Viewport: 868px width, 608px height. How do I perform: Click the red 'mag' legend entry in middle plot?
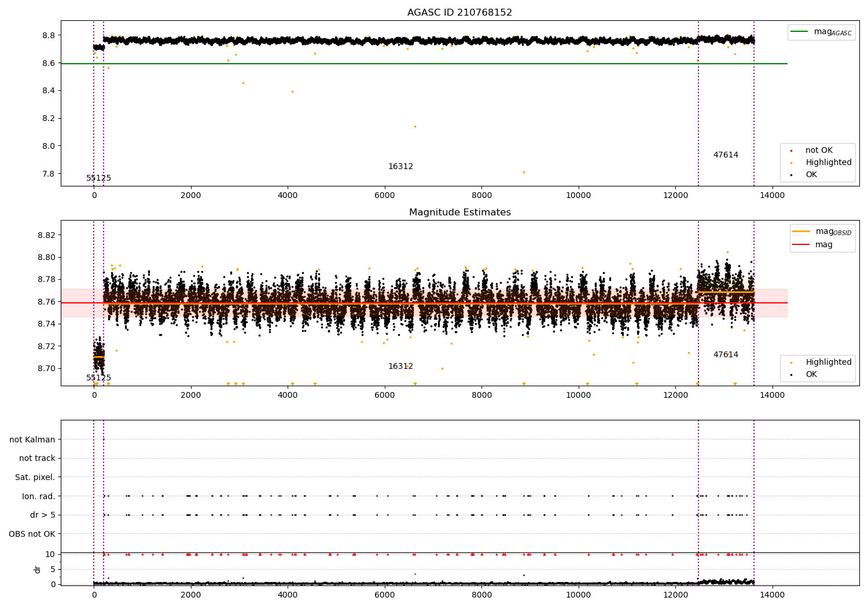click(x=813, y=245)
